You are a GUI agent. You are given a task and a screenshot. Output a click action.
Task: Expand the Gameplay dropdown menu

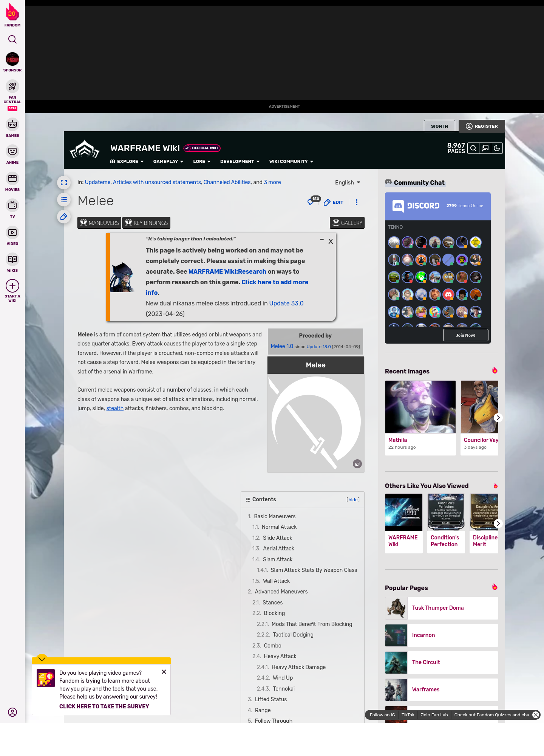[168, 161]
